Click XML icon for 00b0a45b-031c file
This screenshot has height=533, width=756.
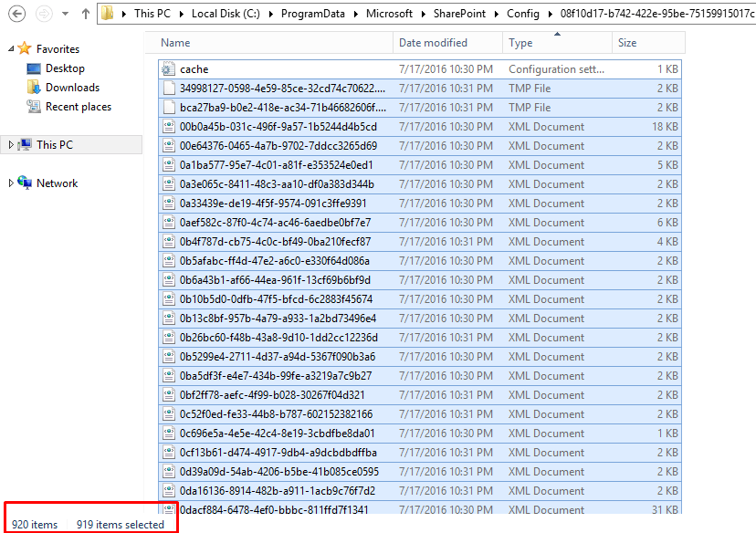(x=168, y=127)
